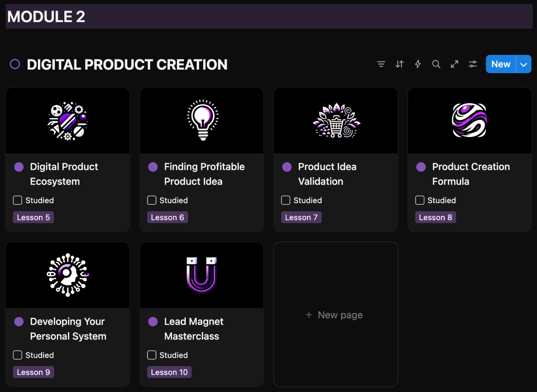The width and height of the screenshot is (537, 392).
Task: Click the sort arrows icon
Action: (x=400, y=64)
